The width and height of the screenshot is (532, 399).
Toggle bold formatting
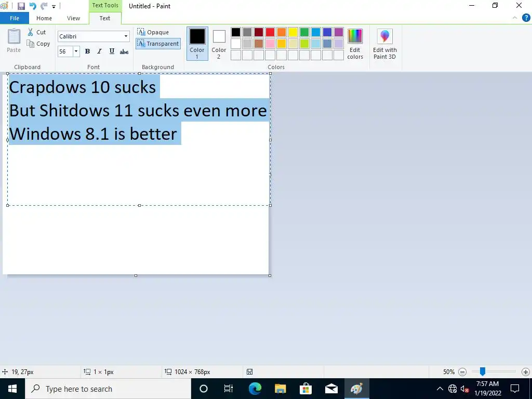(87, 51)
